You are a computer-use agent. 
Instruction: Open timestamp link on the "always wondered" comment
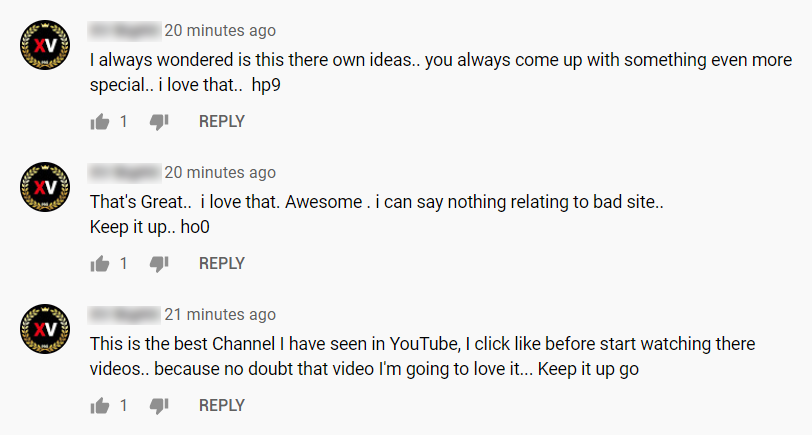220,31
